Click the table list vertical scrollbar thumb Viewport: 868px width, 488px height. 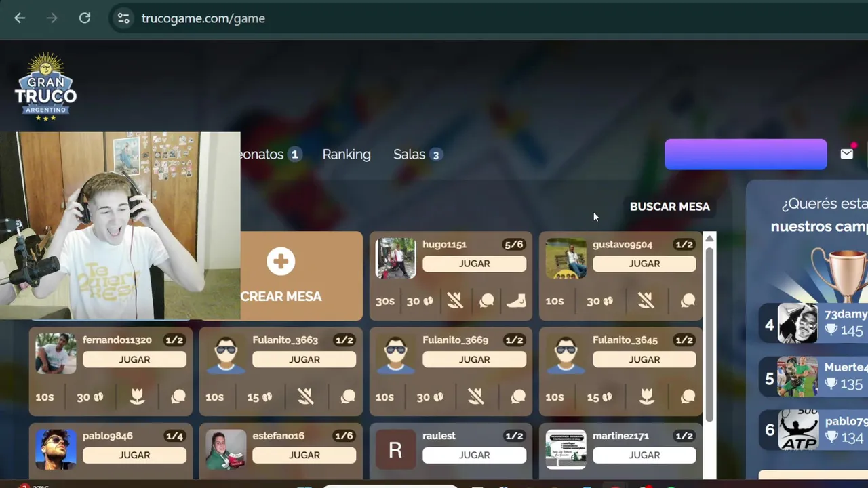click(x=709, y=333)
